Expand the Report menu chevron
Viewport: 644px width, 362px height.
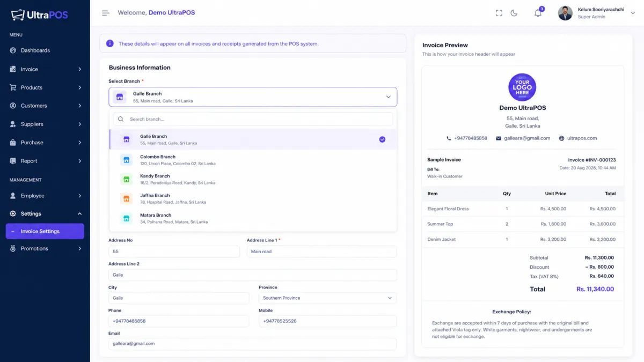79,161
